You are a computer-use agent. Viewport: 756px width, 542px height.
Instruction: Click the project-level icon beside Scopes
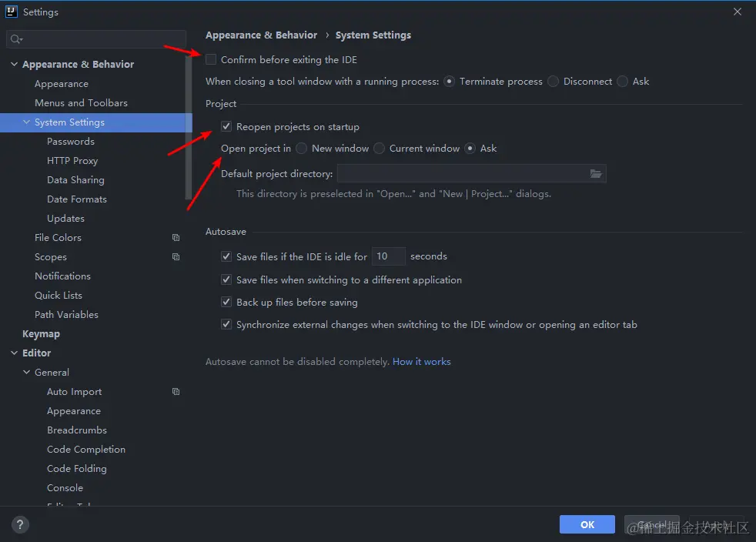176,257
